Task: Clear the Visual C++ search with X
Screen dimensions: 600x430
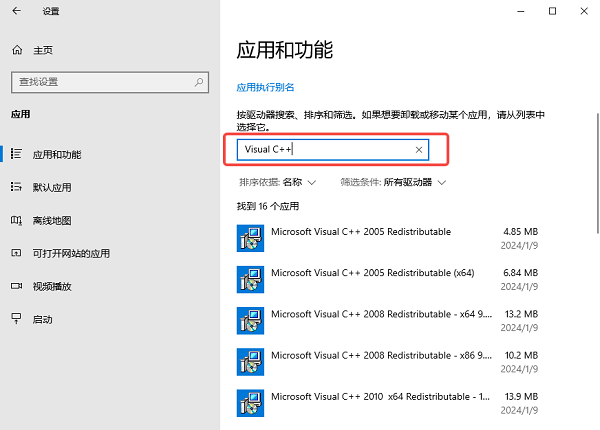Action: point(419,149)
